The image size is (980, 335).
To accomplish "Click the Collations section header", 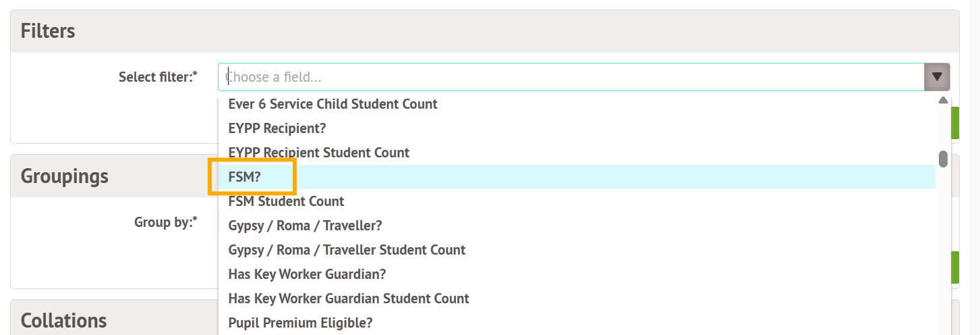I will click(64, 320).
